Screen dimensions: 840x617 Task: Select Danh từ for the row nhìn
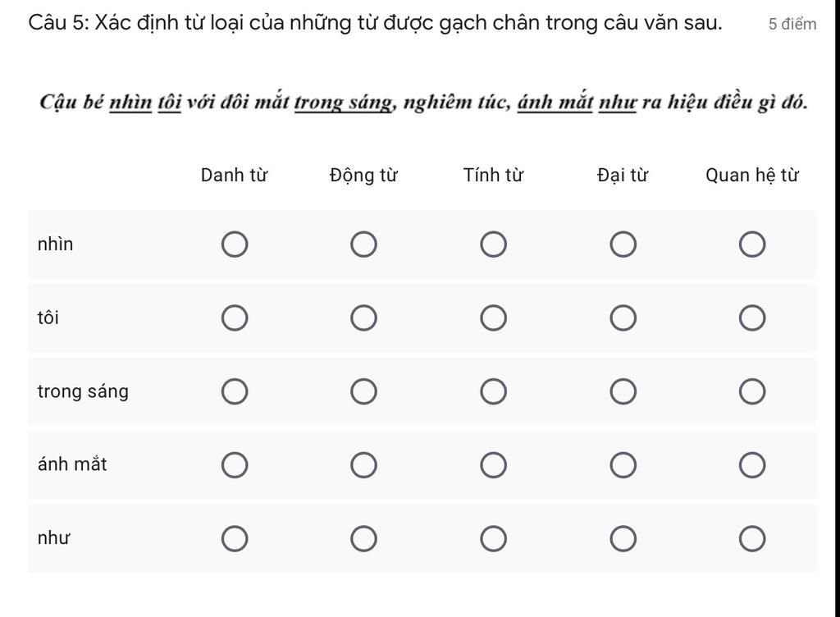(235, 245)
